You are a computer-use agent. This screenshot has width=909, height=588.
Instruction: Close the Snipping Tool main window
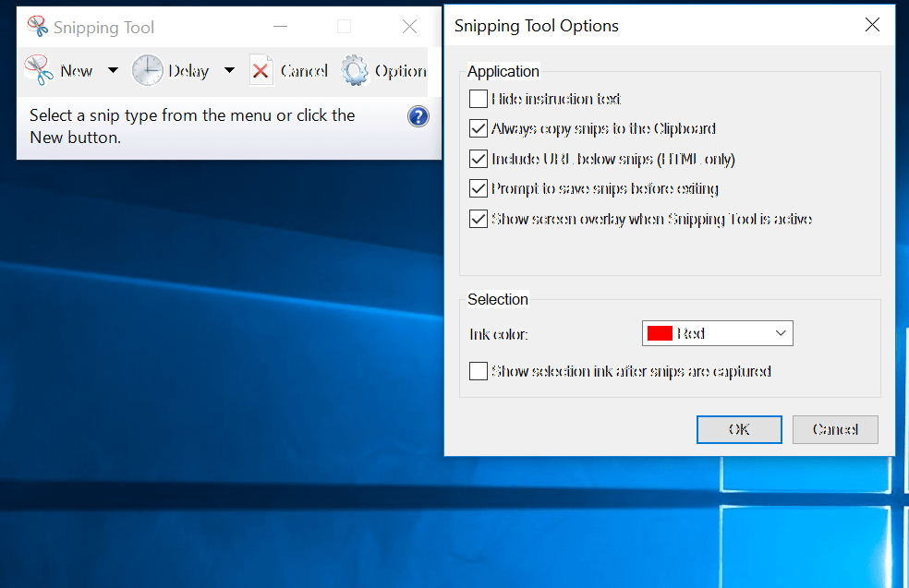tap(410, 27)
